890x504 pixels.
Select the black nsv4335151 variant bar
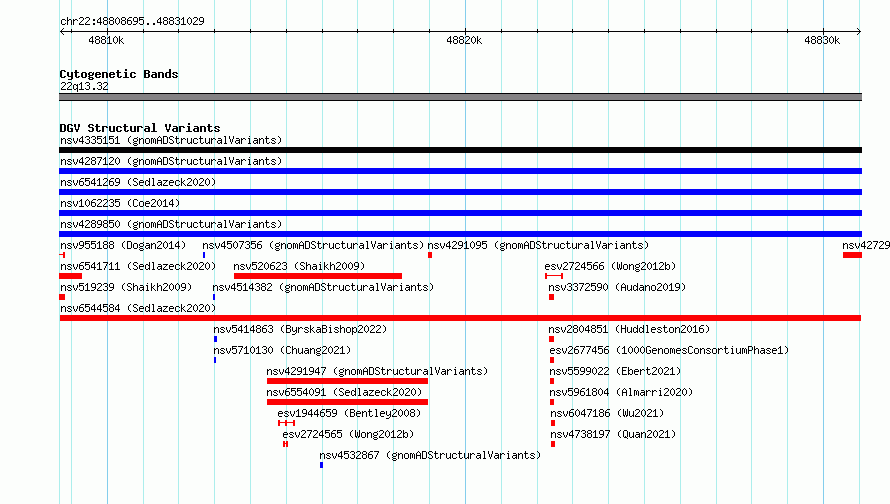pos(460,150)
